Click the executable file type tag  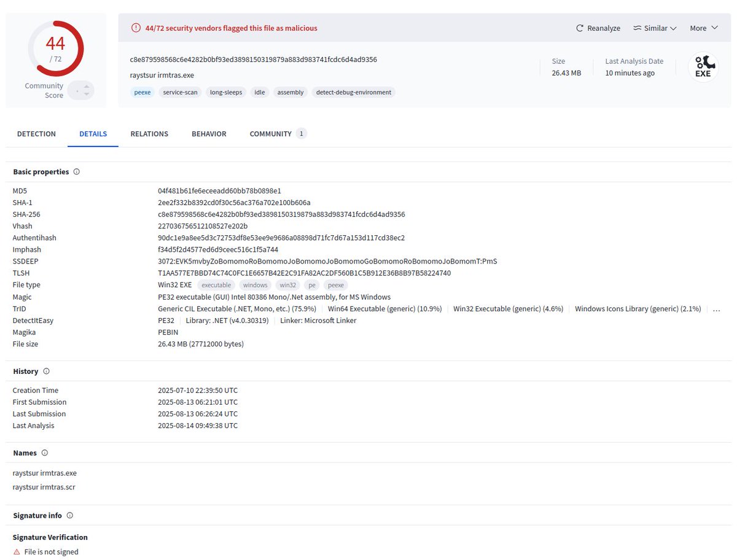[216, 285]
